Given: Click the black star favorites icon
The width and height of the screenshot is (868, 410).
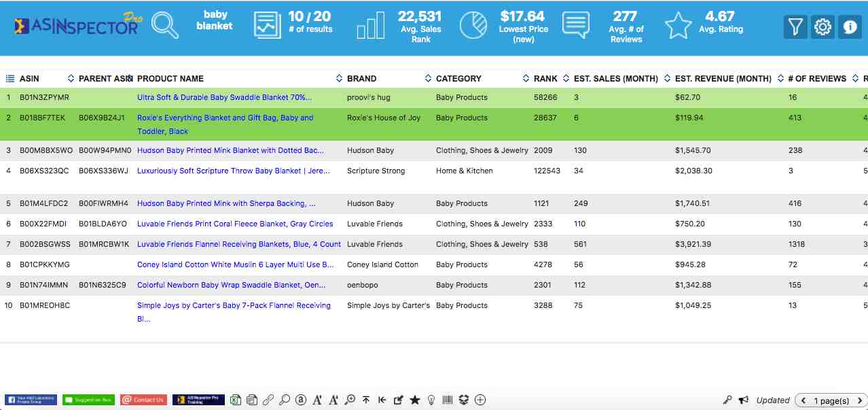Looking at the screenshot, I should tap(415, 400).
